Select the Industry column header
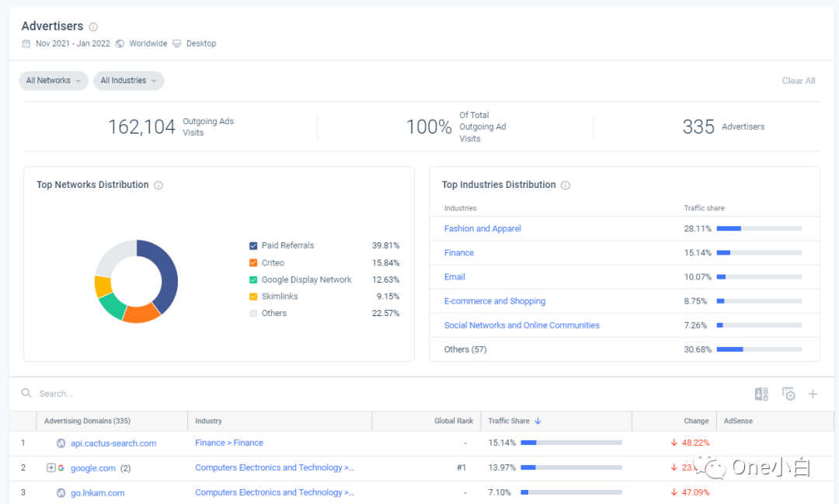This screenshot has height=504, width=839. 207,420
